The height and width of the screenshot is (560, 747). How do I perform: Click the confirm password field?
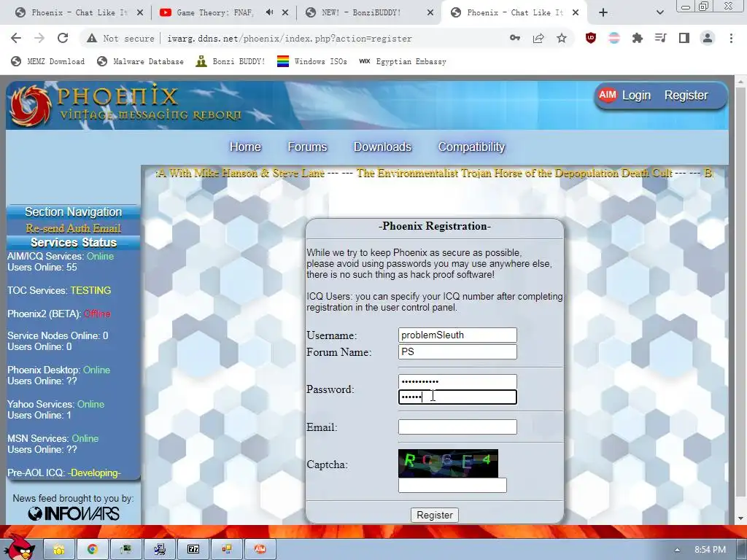pyautogui.click(x=457, y=397)
